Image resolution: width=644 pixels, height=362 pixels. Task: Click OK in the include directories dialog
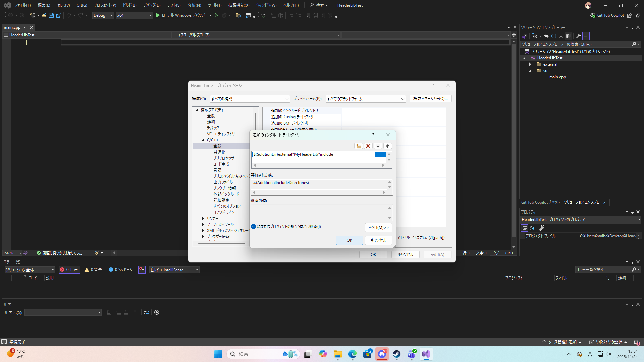349,240
